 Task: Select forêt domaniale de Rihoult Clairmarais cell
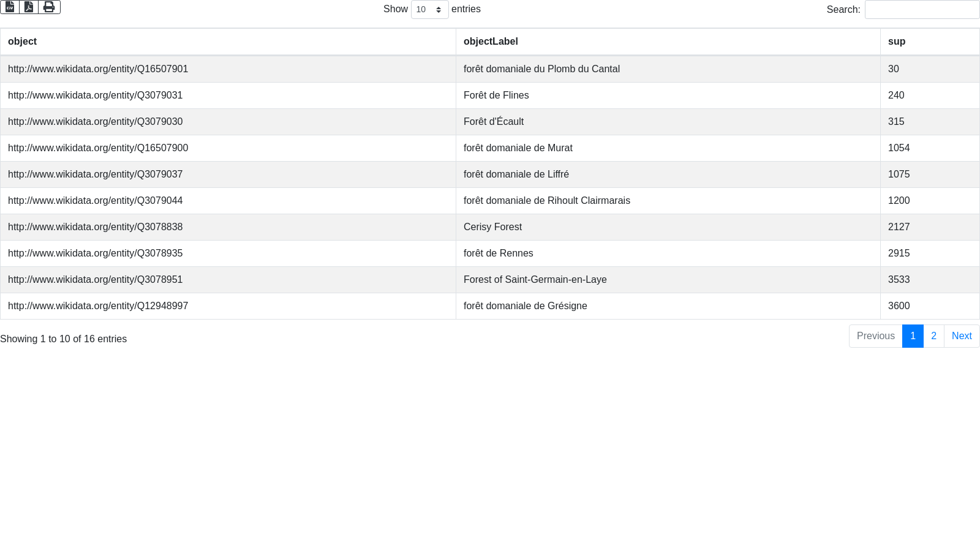(x=546, y=201)
